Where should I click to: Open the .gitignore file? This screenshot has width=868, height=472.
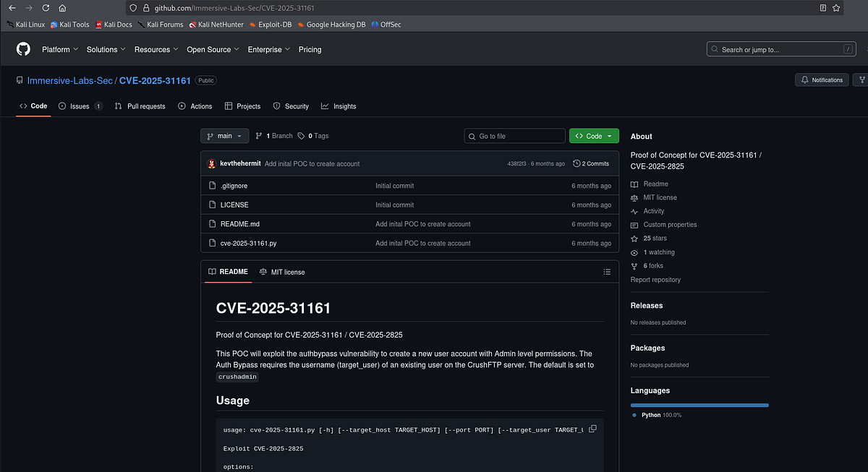[x=234, y=186]
